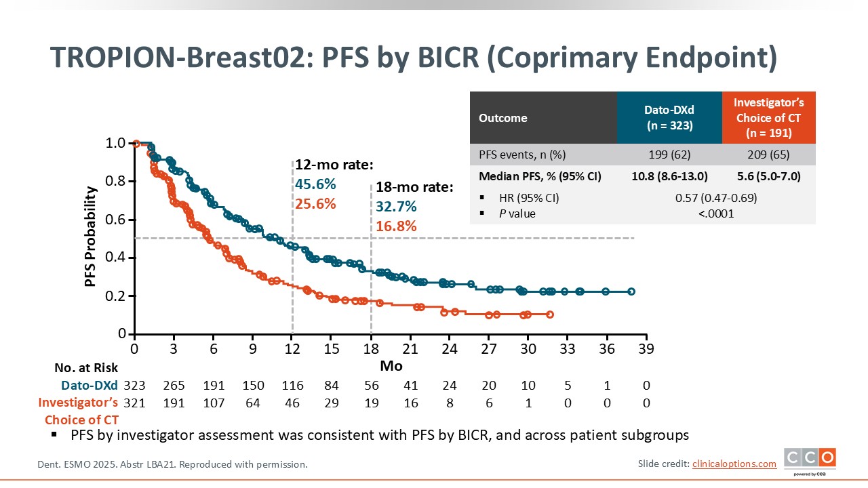
Task: Select the Investigator's Choice of CT table header
Action: click(x=768, y=117)
